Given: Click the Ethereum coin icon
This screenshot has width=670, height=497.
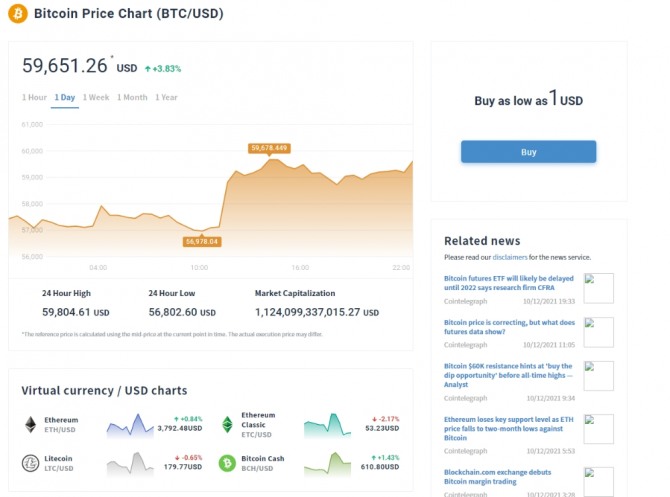Looking at the screenshot, I should [31, 425].
